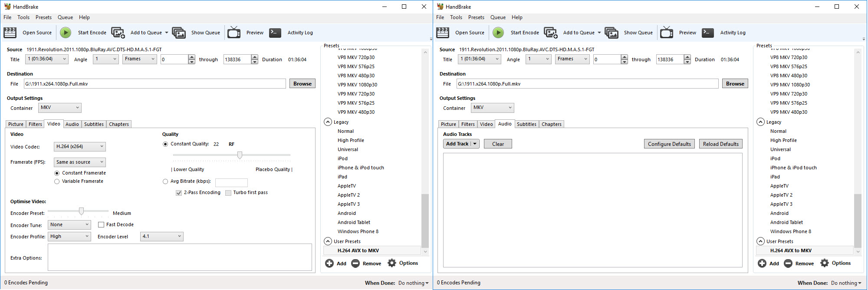
Task: Click destination File path field in right window
Action: pos(587,84)
